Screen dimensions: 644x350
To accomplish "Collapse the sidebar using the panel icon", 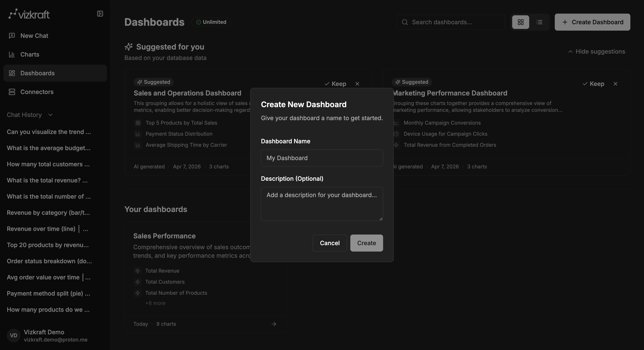I will 100,14.
